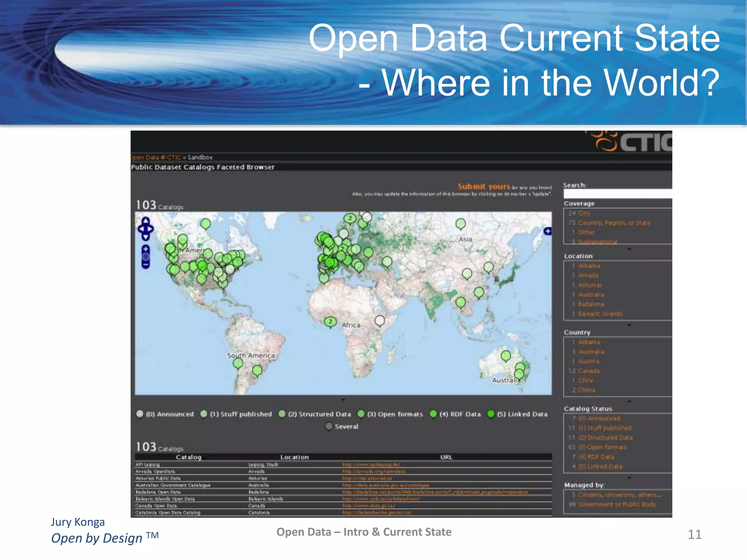Open the API Leipzig row URL
Viewport: 747px width, 560px height.
pyautogui.click(x=371, y=464)
